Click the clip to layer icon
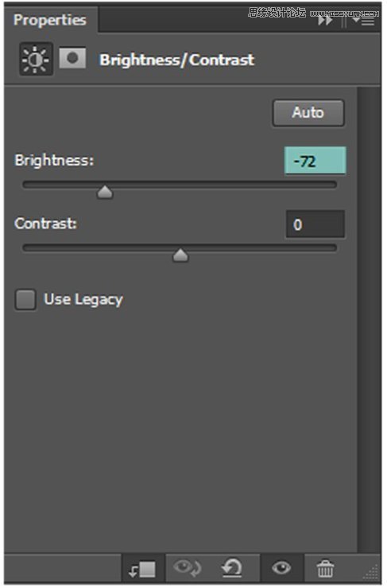Screen dimensions: 387x588 tap(142, 569)
